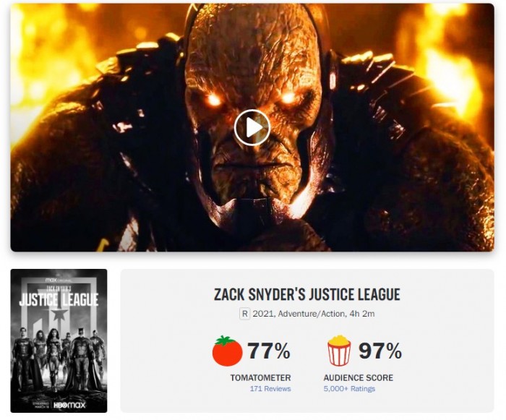Click the 2021, Adventure/Action, 4h 2m info text

pos(314,314)
